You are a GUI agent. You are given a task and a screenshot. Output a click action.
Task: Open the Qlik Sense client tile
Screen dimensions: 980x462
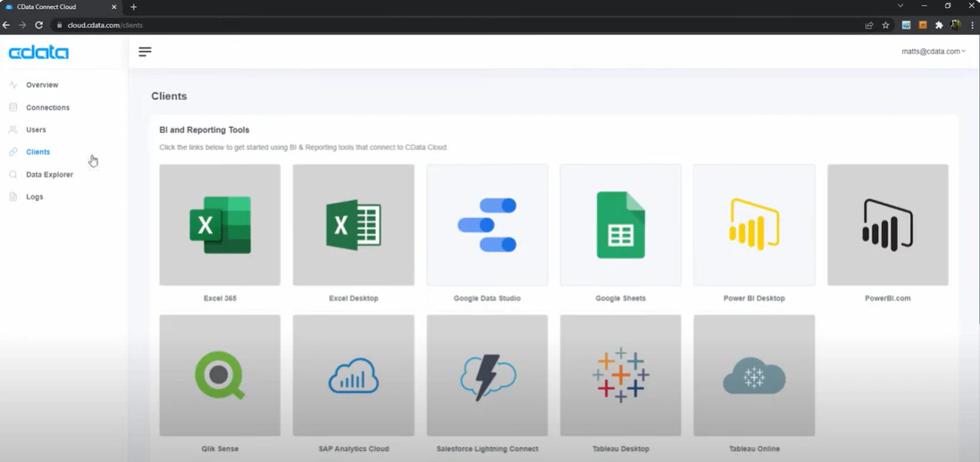coord(220,375)
